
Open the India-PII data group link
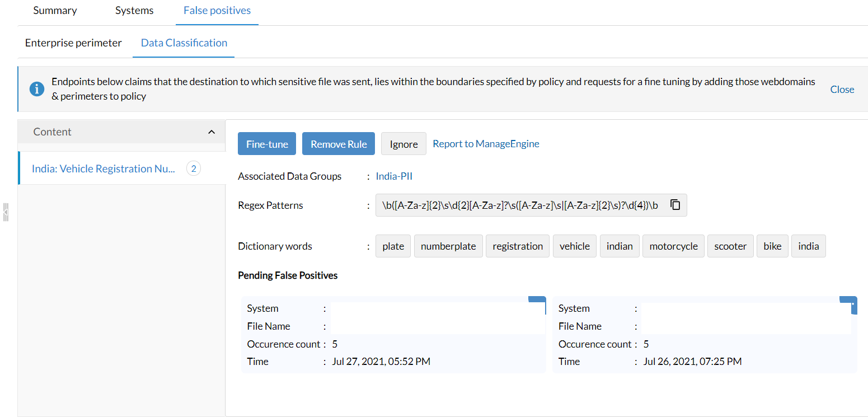point(394,176)
